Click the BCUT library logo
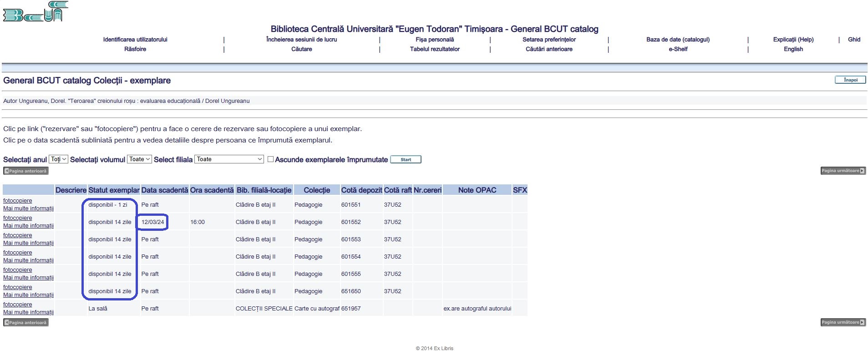 36,11
